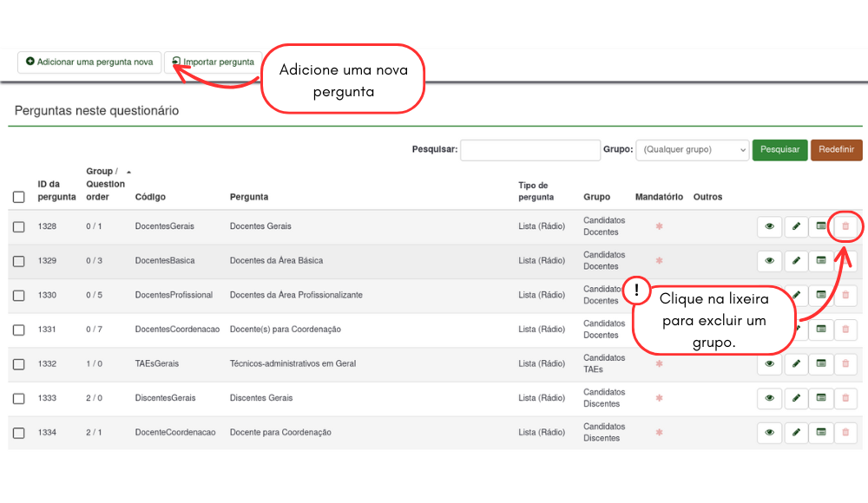Preview question 1328 with eye icon
868x503 pixels.
[769, 226]
